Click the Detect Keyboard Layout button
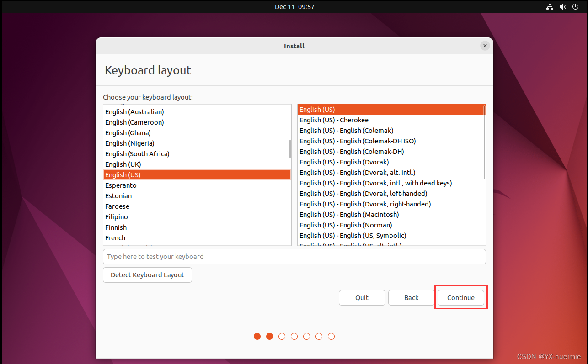 point(147,275)
